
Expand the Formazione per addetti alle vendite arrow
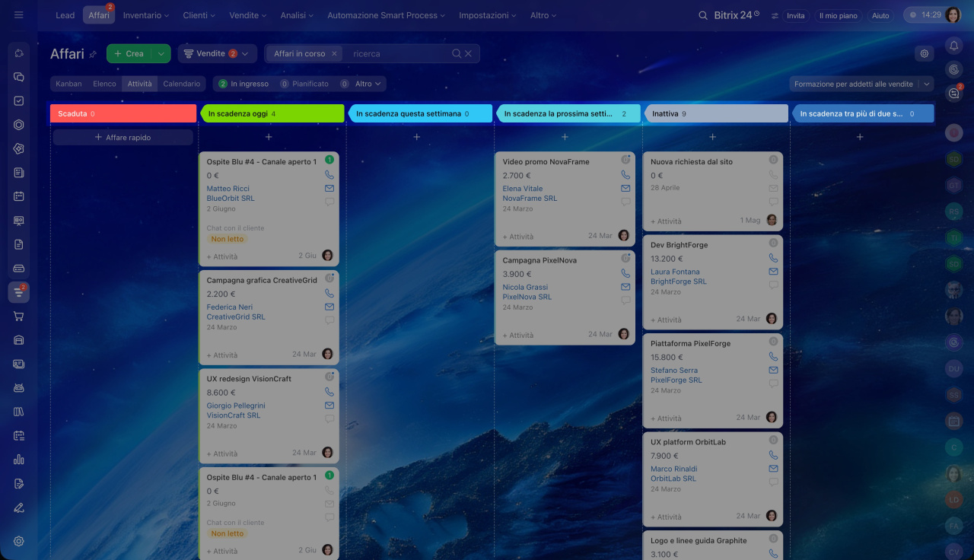(x=926, y=84)
